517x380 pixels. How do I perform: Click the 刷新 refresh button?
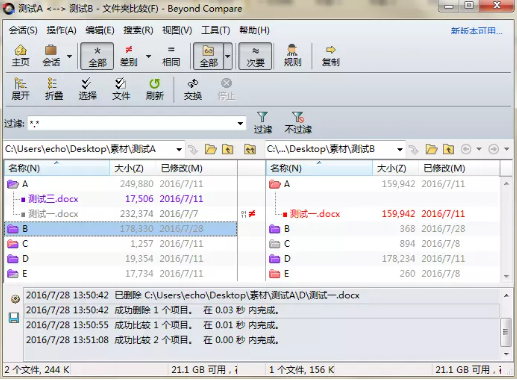point(155,89)
